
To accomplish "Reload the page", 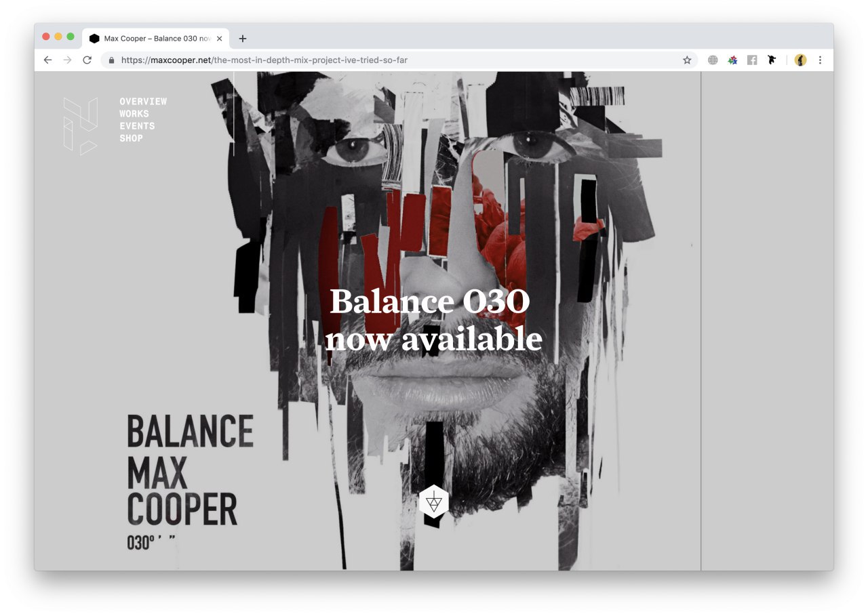I will (87, 60).
